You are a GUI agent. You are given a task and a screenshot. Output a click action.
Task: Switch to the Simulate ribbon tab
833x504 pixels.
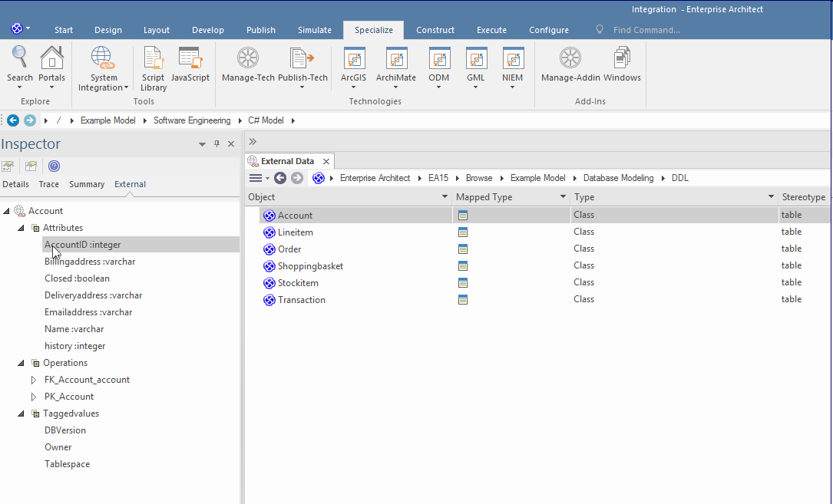[314, 30]
